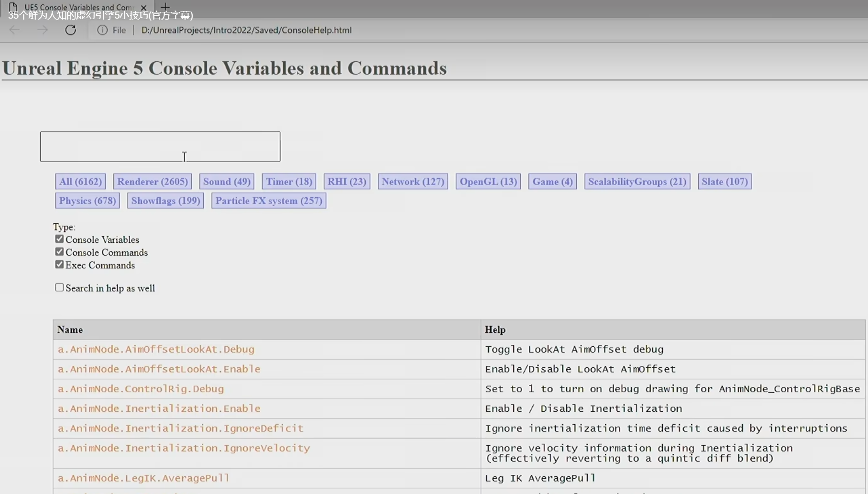Image resolution: width=868 pixels, height=494 pixels.
Task: Enable Search in help as well
Action: point(59,287)
